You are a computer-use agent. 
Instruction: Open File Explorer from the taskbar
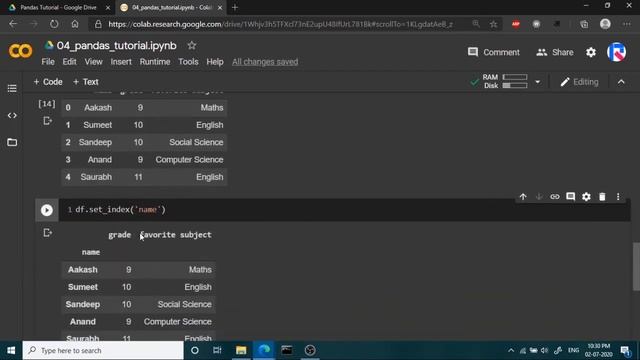click(x=241, y=350)
